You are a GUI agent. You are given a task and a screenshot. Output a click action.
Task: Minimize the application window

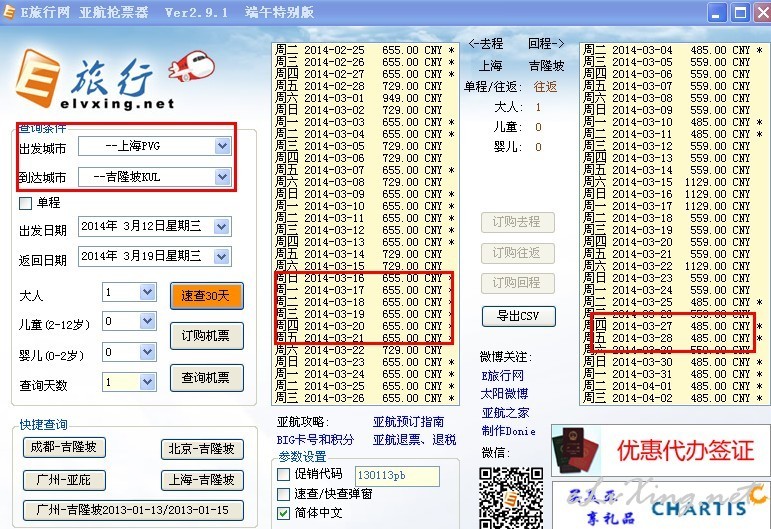pyautogui.click(x=716, y=12)
